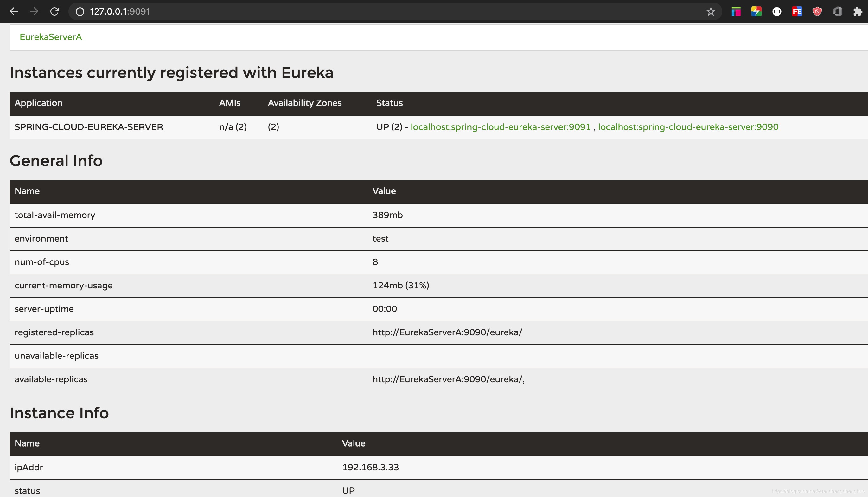View registered-replicas EurekaServerA:9090 URL

(x=447, y=332)
